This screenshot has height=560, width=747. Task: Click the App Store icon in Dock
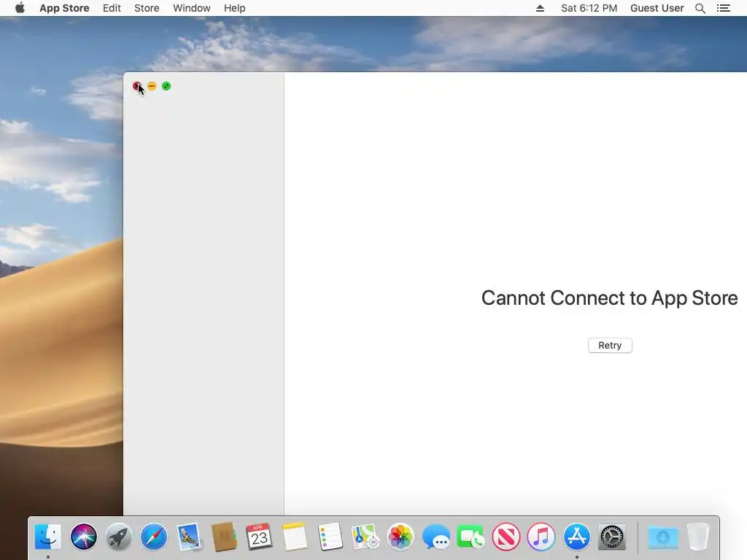pyautogui.click(x=576, y=537)
